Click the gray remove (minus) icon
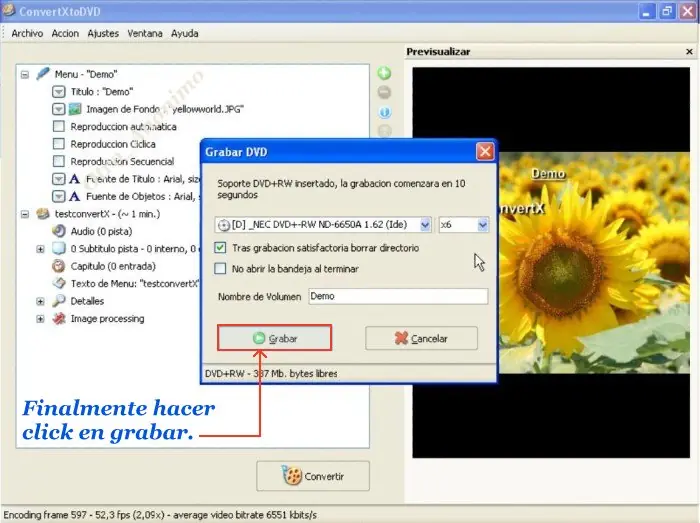This screenshot has width=700, height=523. (385, 93)
